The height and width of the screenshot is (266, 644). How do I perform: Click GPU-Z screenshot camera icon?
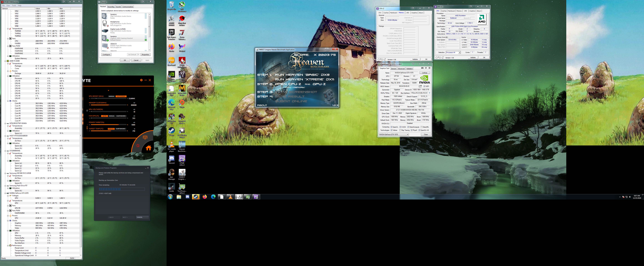coord(422,68)
